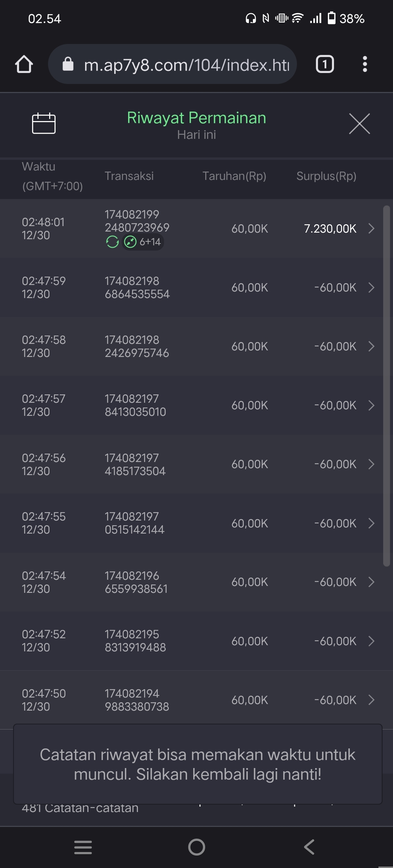Expand the 02:47:56 transaction details chevron
Image resolution: width=393 pixels, height=868 pixels.
click(x=371, y=464)
